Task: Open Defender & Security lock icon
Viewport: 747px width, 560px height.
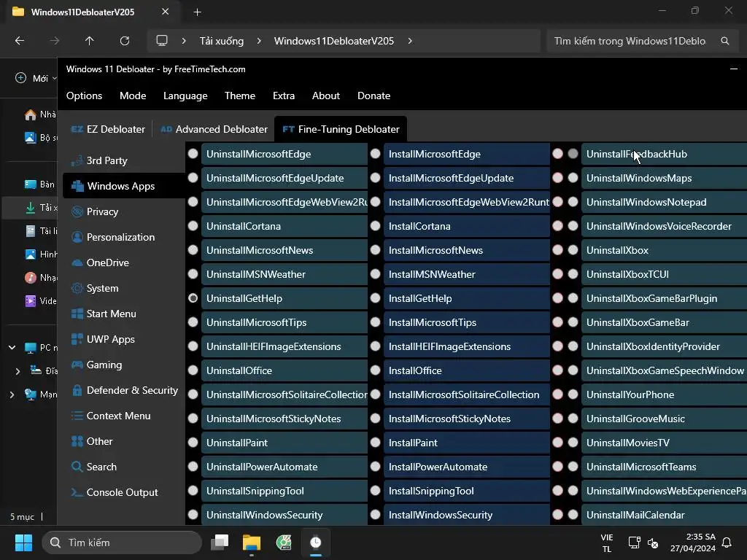Action: pos(77,391)
